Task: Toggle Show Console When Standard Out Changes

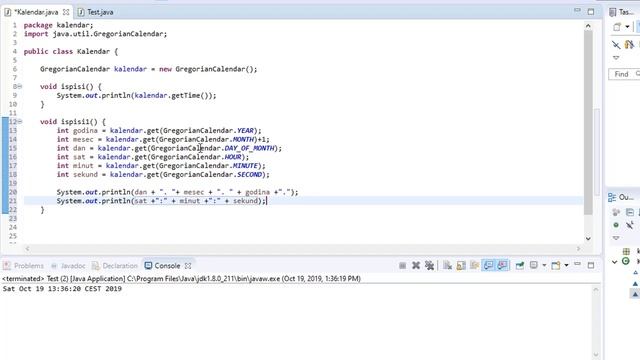Action: point(488,266)
